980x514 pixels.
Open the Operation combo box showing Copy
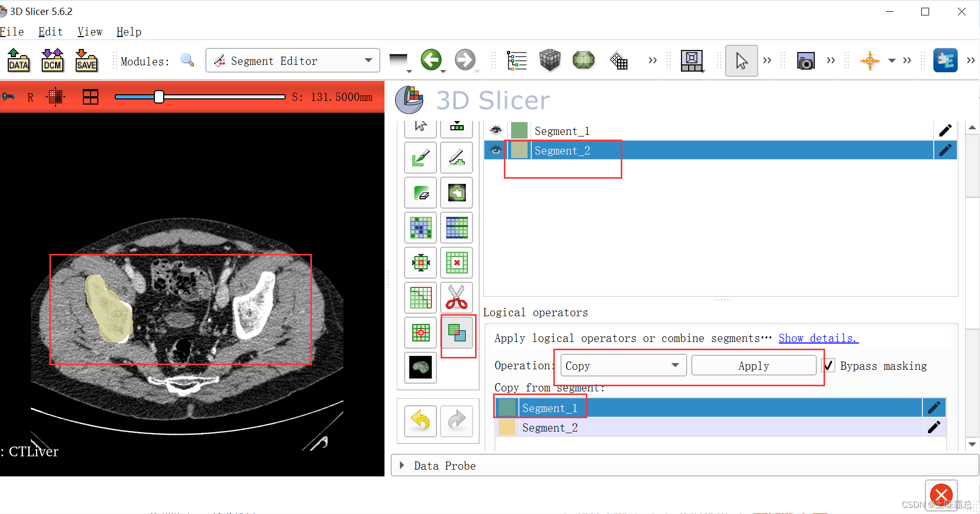[x=622, y=365]
